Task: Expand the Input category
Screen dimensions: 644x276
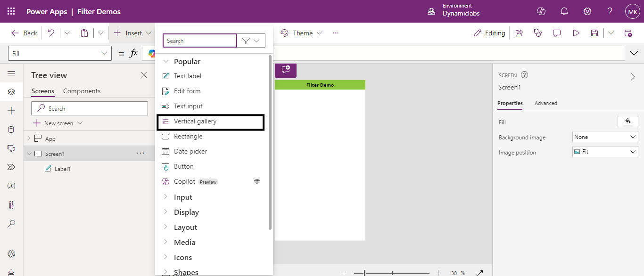Action: click(x=183, y=197)
